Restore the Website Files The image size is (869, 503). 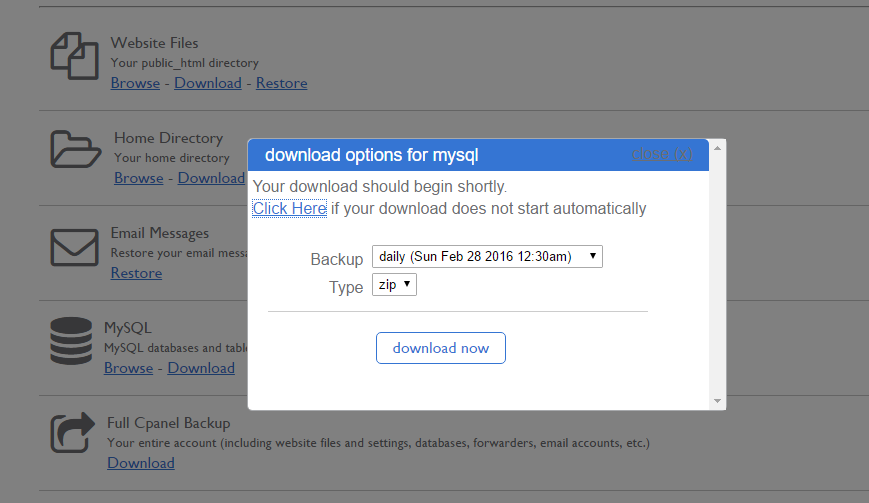click(x=281, y=83)
